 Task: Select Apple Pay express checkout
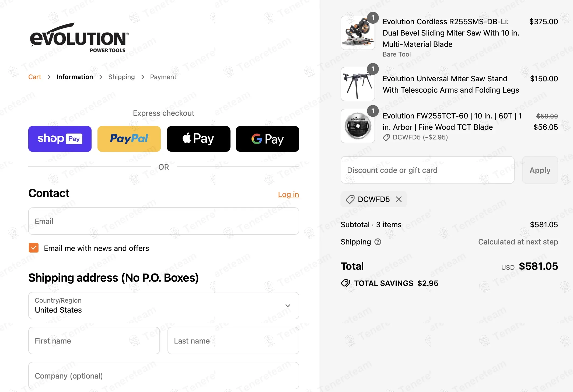pos(198,139)
